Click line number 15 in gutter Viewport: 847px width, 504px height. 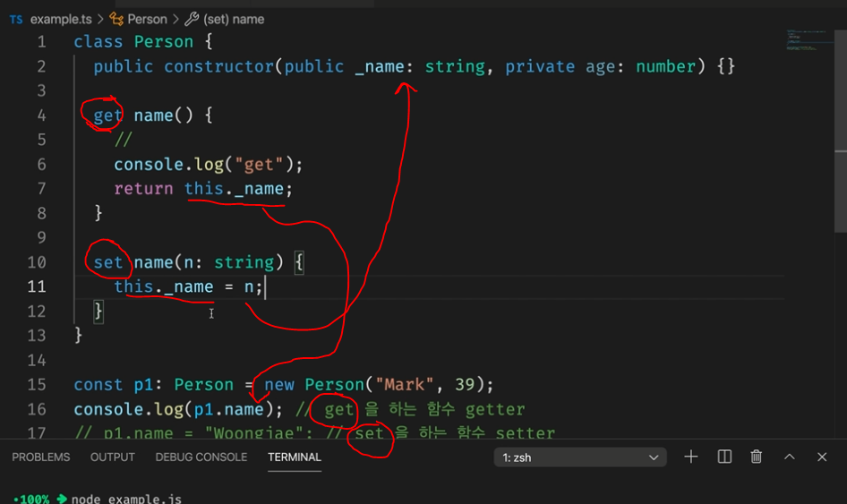click(37, 385)
